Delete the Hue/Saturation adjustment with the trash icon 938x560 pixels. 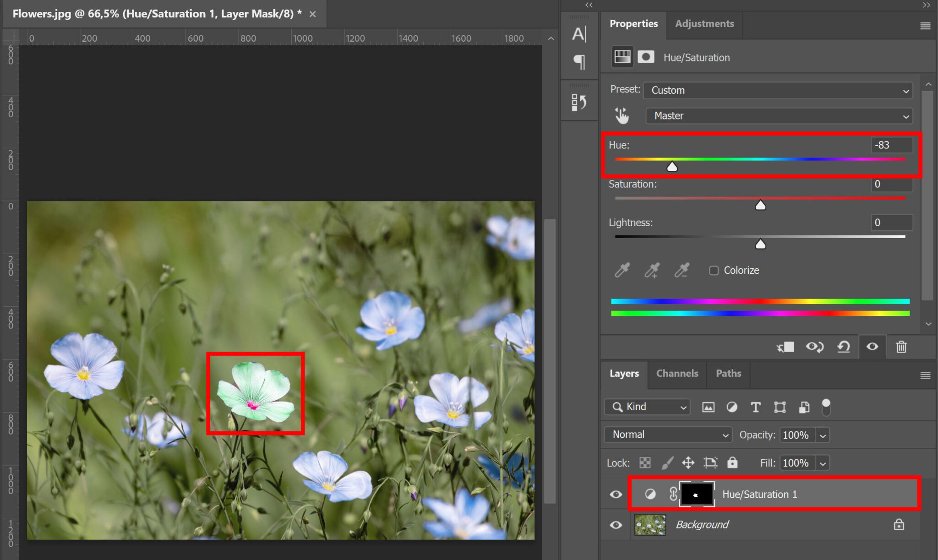point(901,347)
